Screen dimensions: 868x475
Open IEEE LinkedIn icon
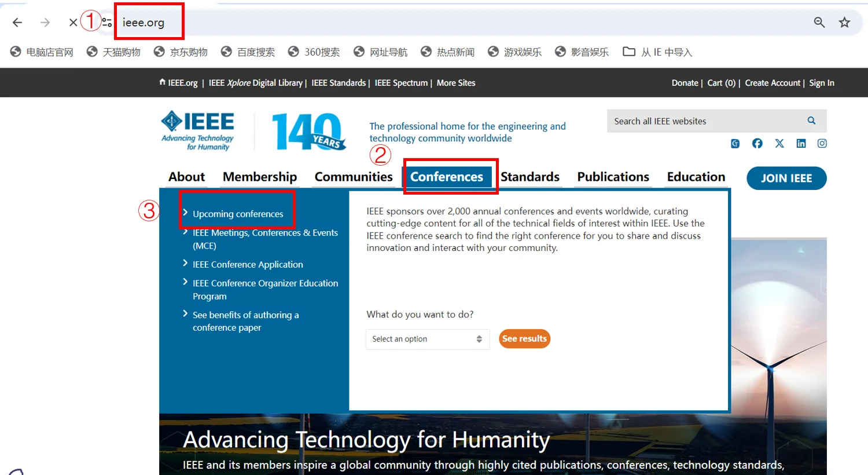[x=801, y=144]
